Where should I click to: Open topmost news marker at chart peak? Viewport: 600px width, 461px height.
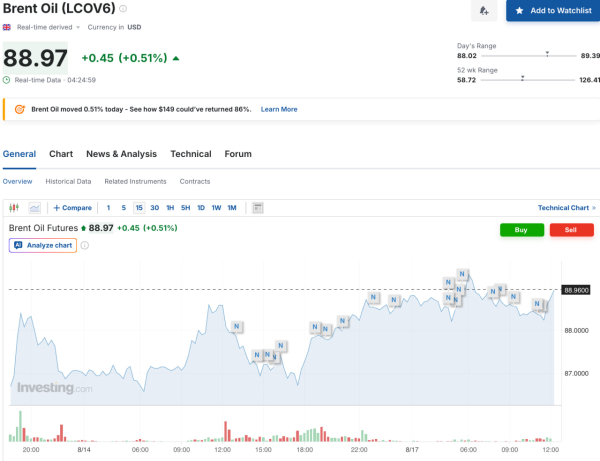(462, 274)
